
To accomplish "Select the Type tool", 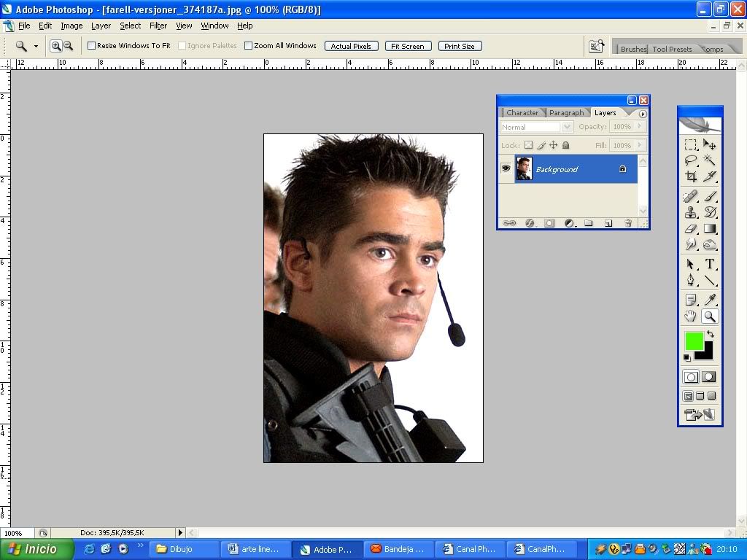I will coord(709,264).
